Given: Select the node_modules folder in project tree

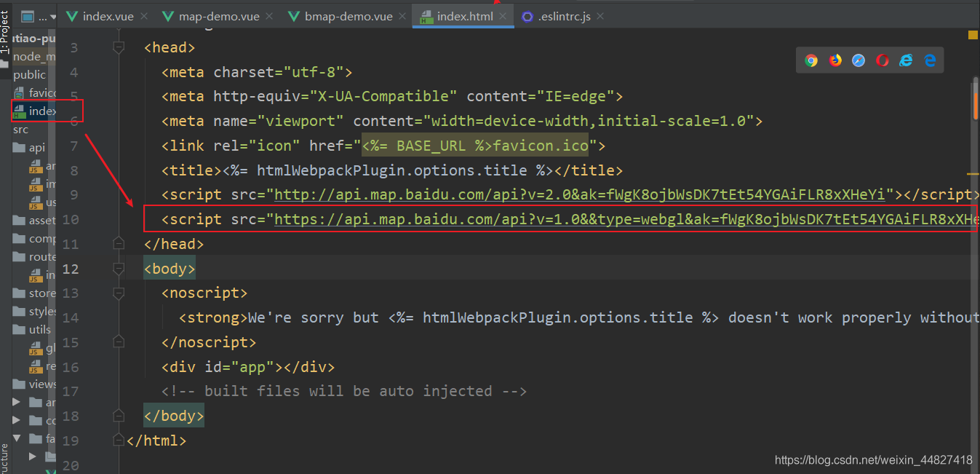Looking at the screenshot, I should (x=34, y=57).
